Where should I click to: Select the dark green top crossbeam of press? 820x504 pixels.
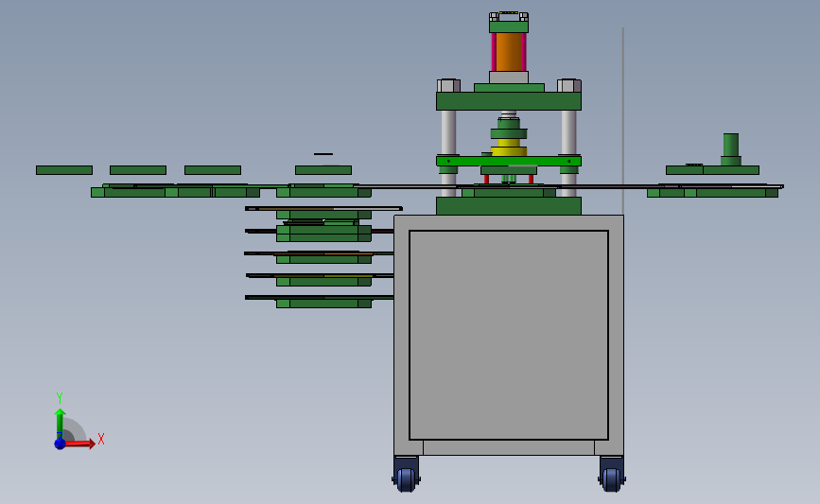508,101
